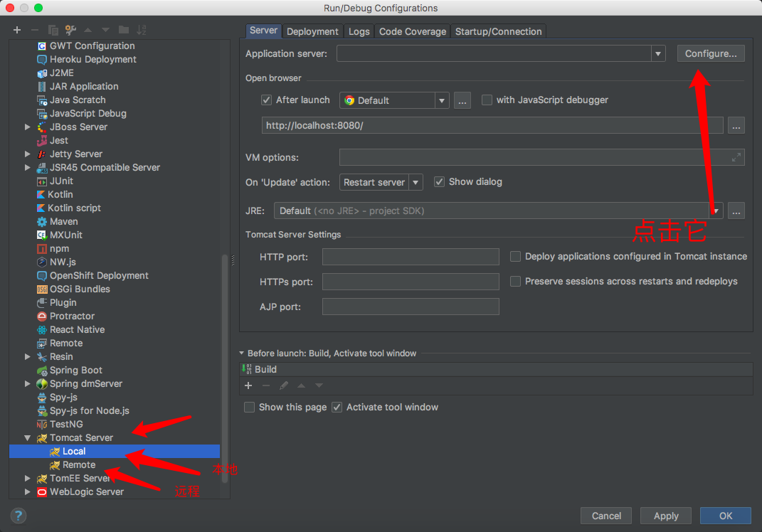The image size is (762, 532).
Task: Switch to Startup/Connection tab
Action: (x=498, y=31)
